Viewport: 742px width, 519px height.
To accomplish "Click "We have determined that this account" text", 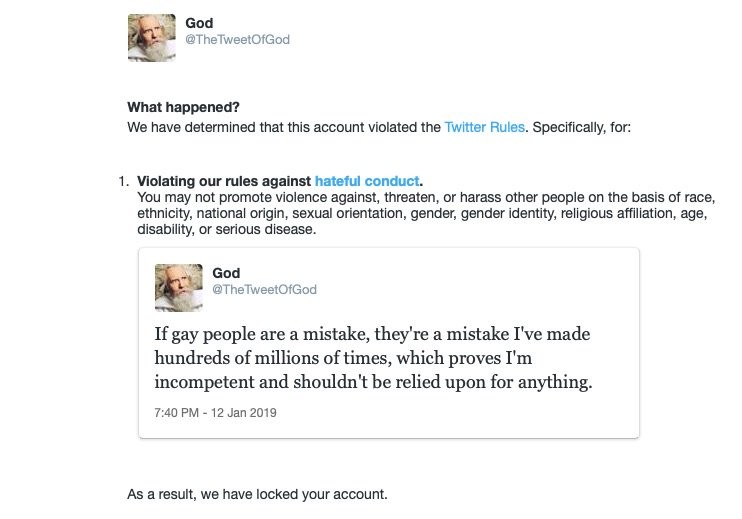I will point(284,127).
